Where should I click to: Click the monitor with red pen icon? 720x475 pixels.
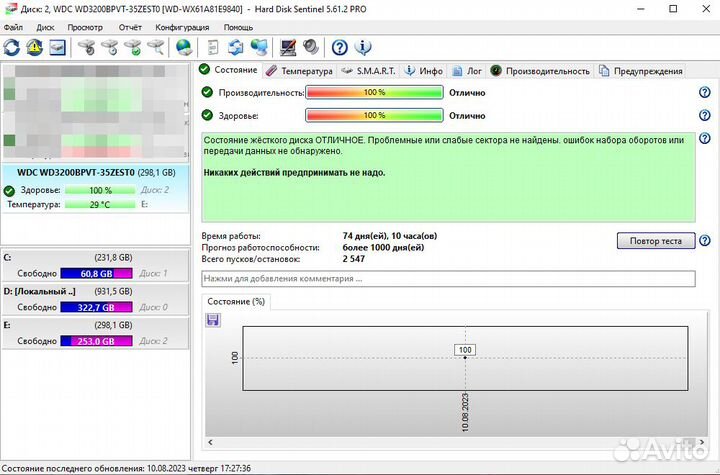(288, 47)
